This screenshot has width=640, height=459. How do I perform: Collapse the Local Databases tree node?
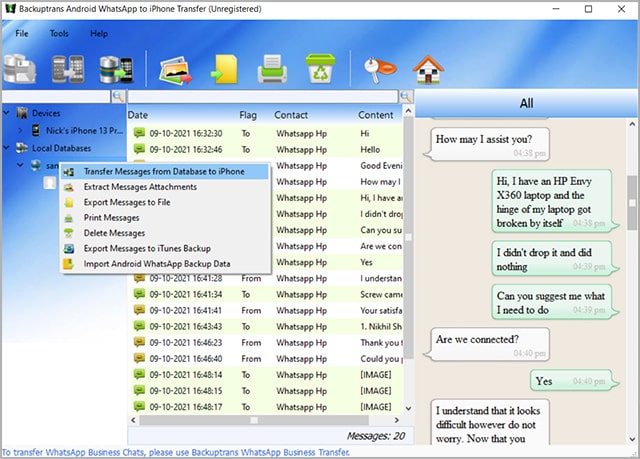click(7, 148)
